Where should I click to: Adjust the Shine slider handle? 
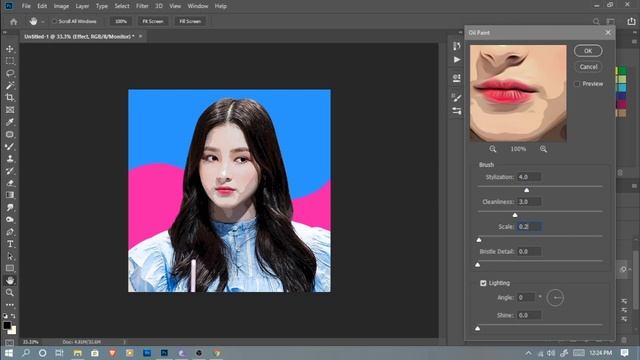pos(478,328)
